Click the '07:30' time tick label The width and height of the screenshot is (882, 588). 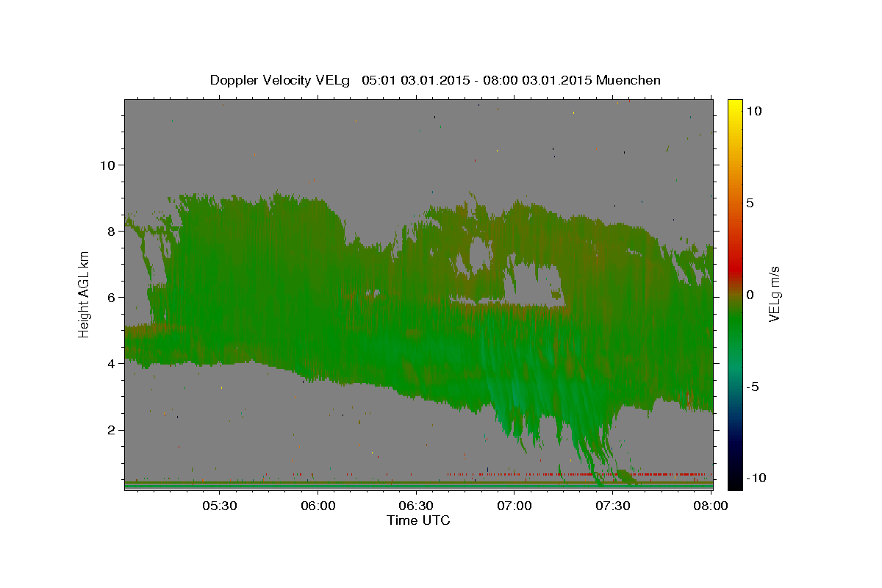point(613,506)
